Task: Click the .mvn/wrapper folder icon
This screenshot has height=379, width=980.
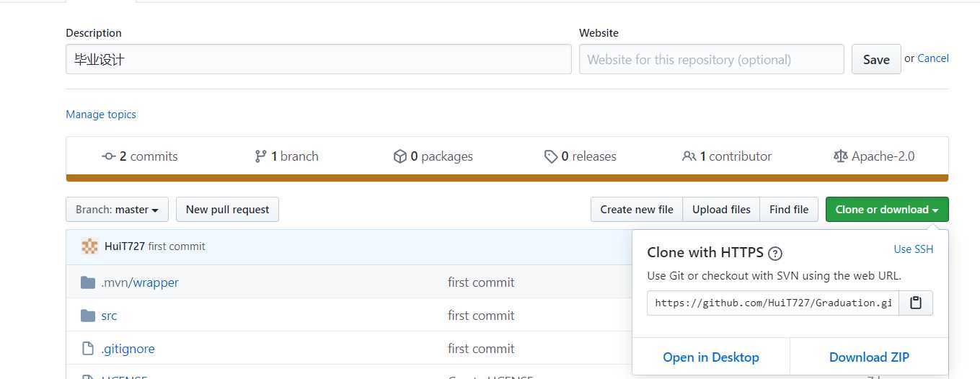Action: coord(88,282)
